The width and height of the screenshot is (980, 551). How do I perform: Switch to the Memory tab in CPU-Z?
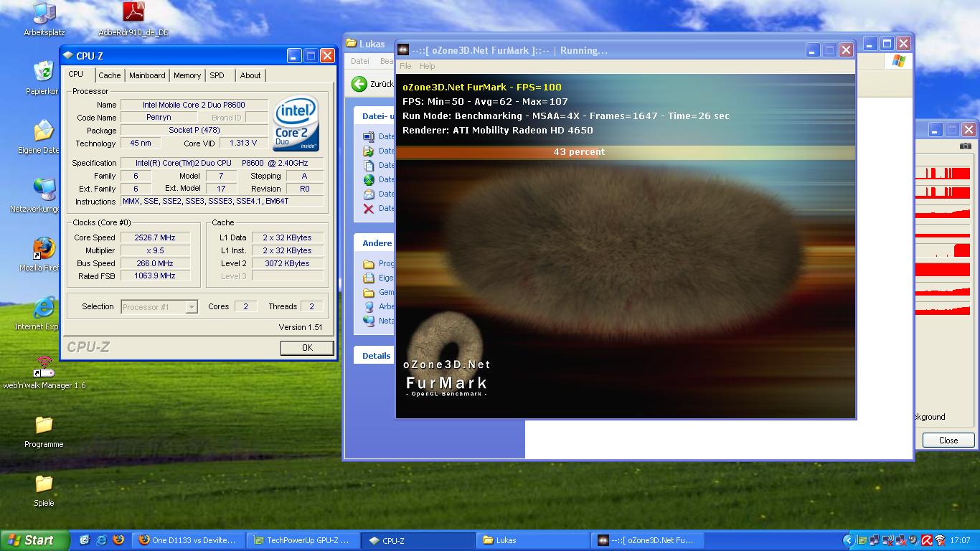point(187,75)
